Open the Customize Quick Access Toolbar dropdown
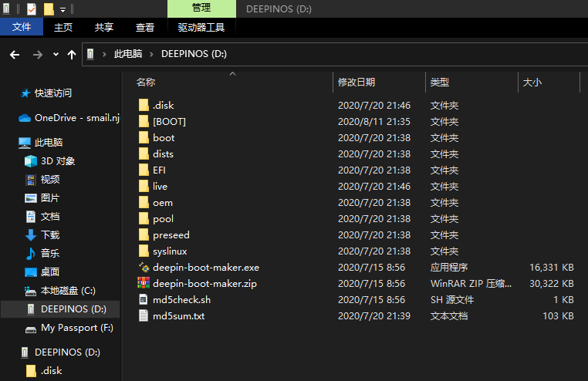Viewport: 588px width, 381px height. pos(63,9)
